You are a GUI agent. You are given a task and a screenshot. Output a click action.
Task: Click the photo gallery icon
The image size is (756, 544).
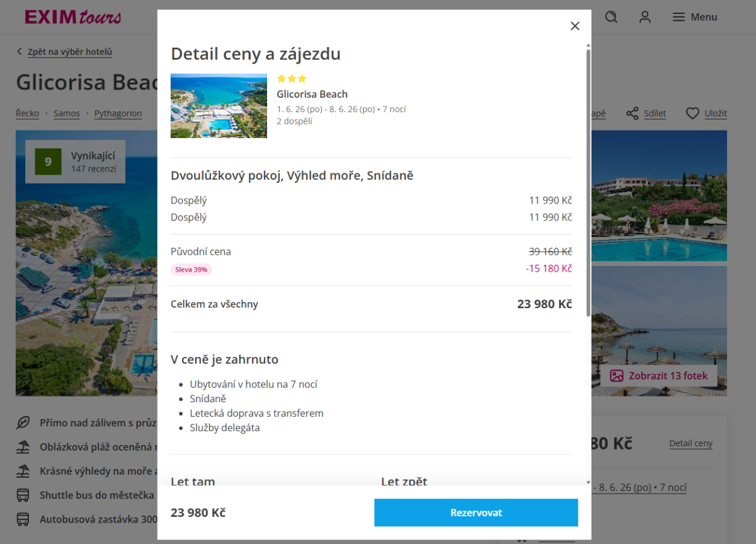coord(616,376)
